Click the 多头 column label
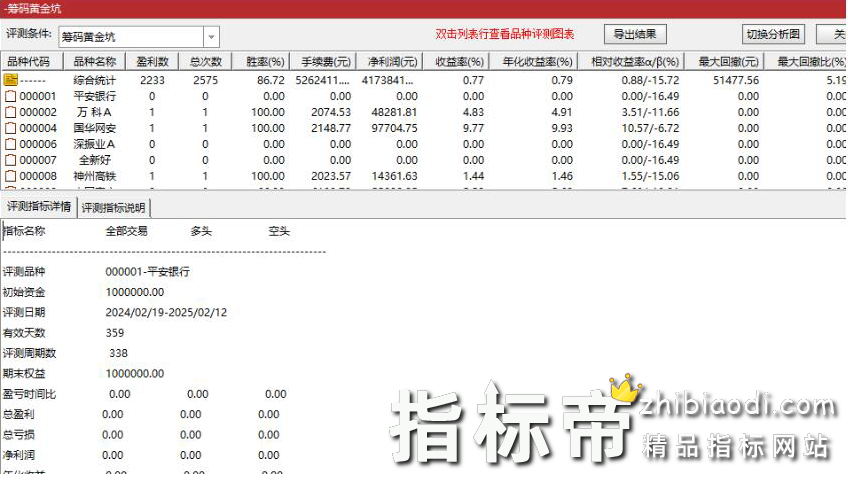The image size is (848, 491). click(x=201, y=231)
